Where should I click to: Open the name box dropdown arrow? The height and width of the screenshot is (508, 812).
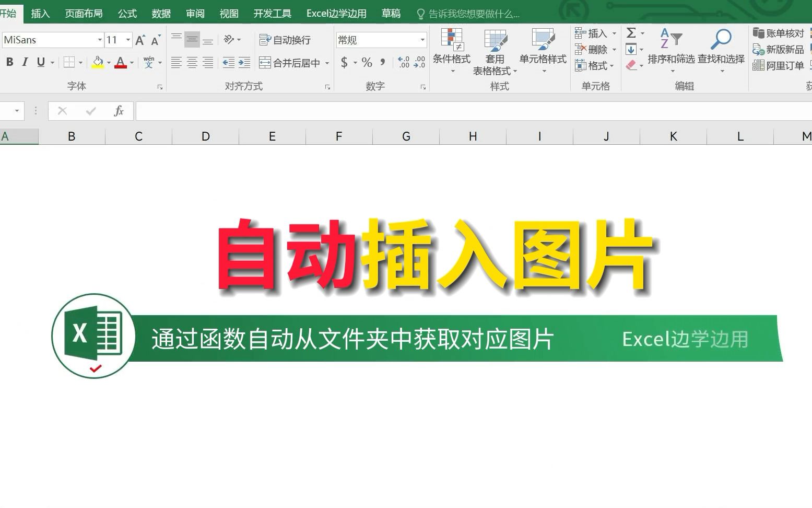coord(17,111)
